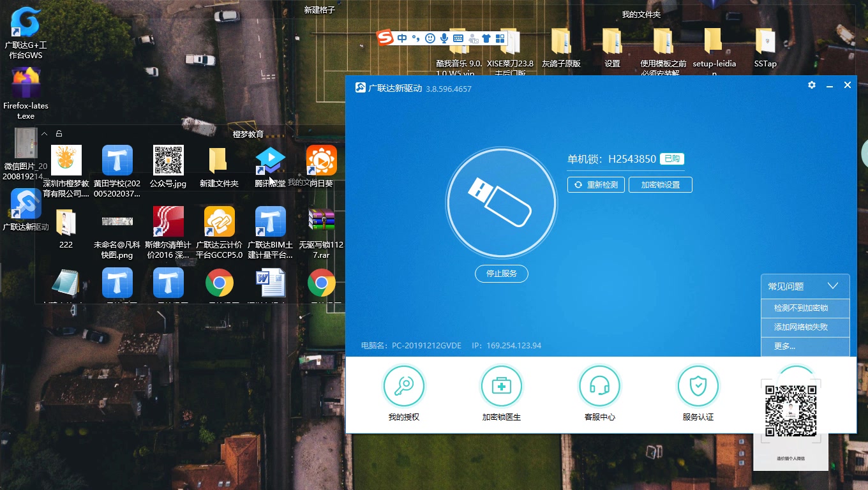
Task: Select the 设置 folder in 我的文件夹
Action: [612, 48]
